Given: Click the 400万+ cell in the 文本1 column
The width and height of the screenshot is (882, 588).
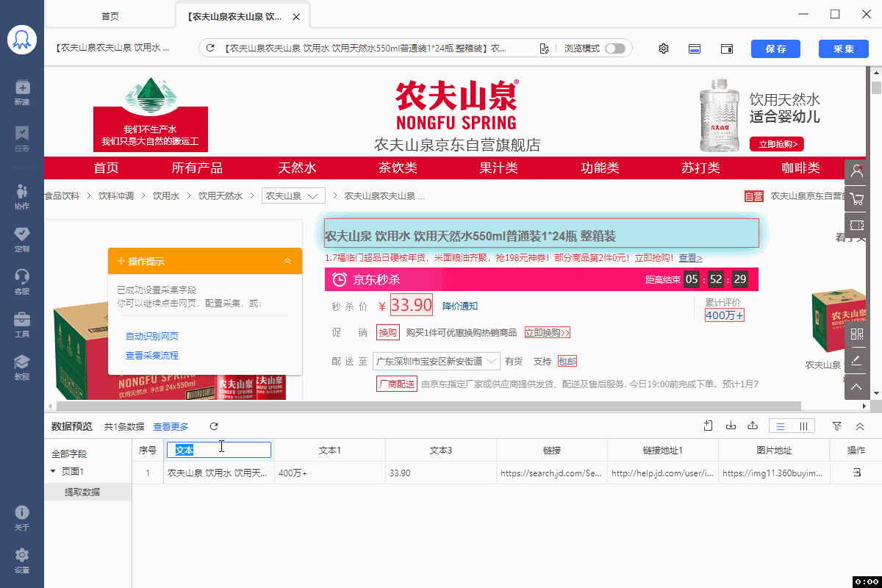Looking at the screenshot, I should [330, 473].
